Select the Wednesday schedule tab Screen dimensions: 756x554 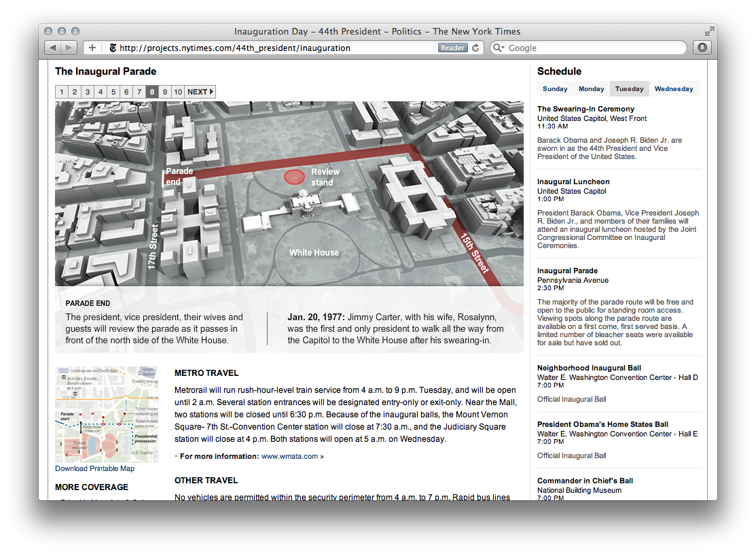coord(674,89)
